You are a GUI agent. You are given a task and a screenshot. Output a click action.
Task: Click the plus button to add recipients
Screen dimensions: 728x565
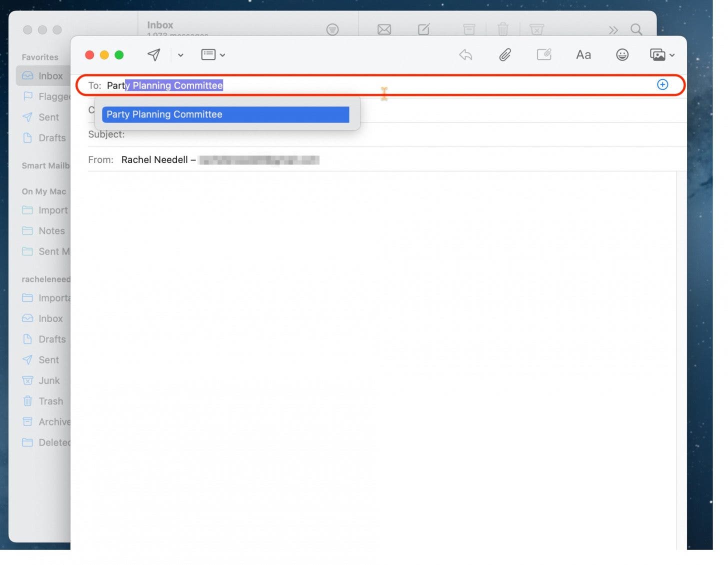click(662, 84)
